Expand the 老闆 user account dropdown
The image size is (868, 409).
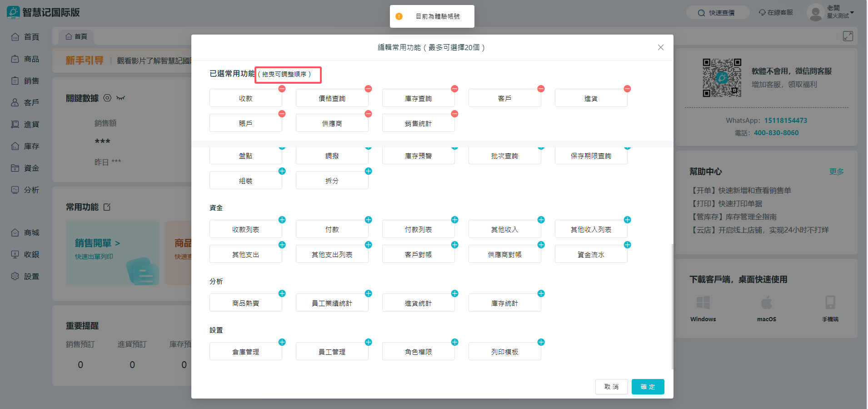pyautogui.click(x=852, y=12)
